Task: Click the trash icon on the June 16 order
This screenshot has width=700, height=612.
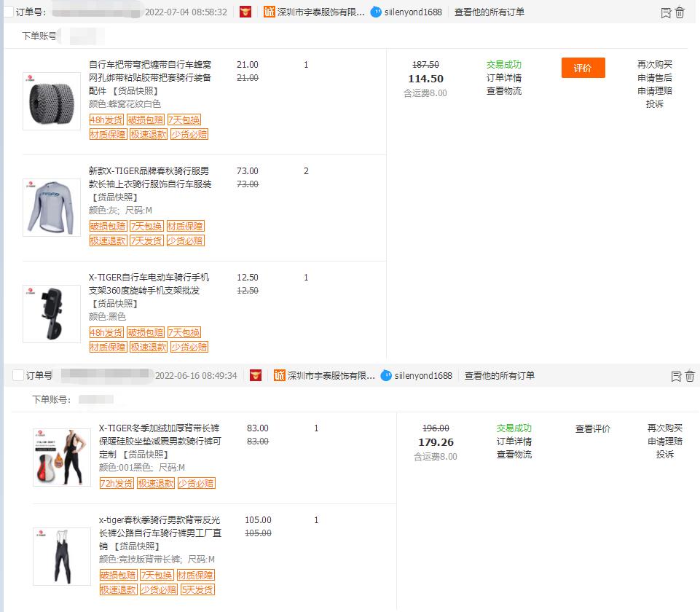Action: click(x=690, y=376)
